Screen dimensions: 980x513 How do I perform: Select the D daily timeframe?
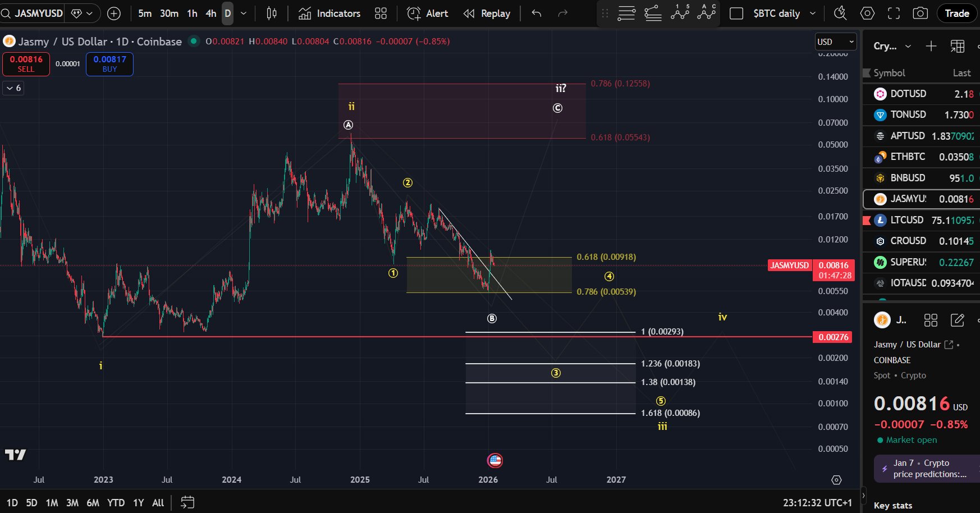(x=227, y=13)
